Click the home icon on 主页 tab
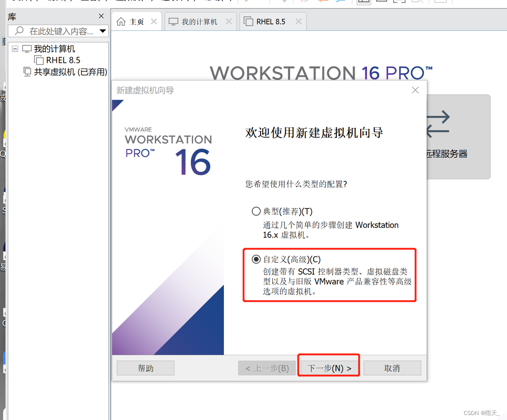The image size is (507, 420). click(121, 22)
